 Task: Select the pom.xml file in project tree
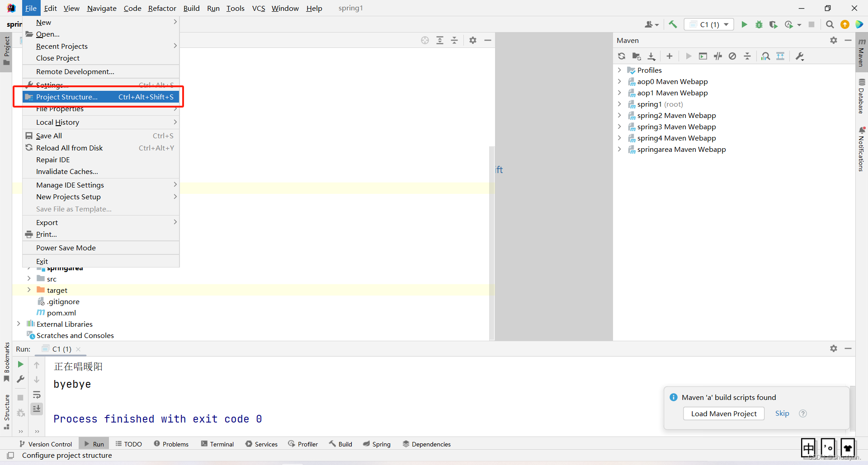(62, 313)
